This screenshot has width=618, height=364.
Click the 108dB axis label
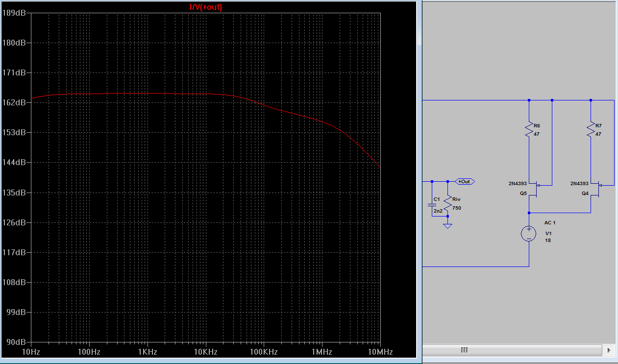[14, 282]
